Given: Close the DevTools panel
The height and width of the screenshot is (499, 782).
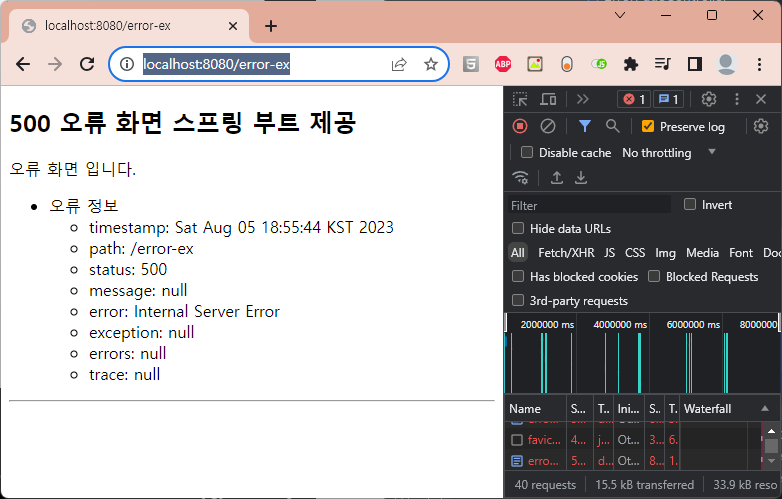Looking at the screenshot, I should click(761, 99).
